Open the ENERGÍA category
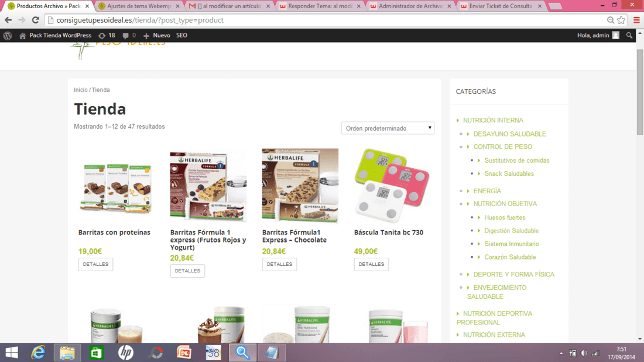 pyautogui.click(x=487, y=191)
